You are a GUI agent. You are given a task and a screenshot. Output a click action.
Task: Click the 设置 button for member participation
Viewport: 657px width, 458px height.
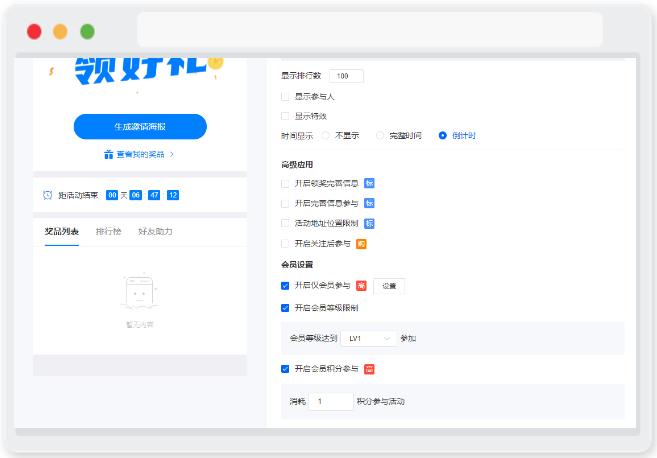[389, 286]
